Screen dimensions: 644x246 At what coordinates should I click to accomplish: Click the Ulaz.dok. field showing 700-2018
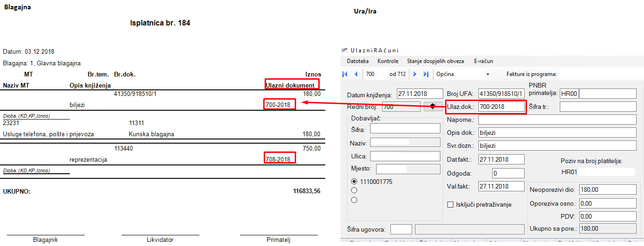point(502,107)
